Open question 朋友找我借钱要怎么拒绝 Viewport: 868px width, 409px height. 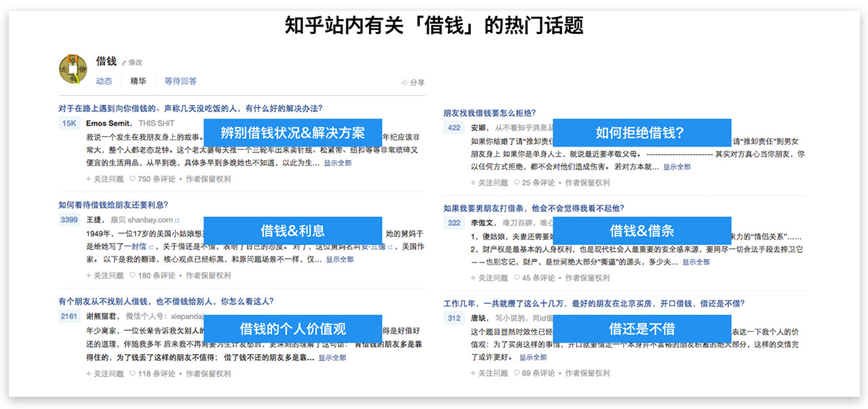tap(490, 113)
